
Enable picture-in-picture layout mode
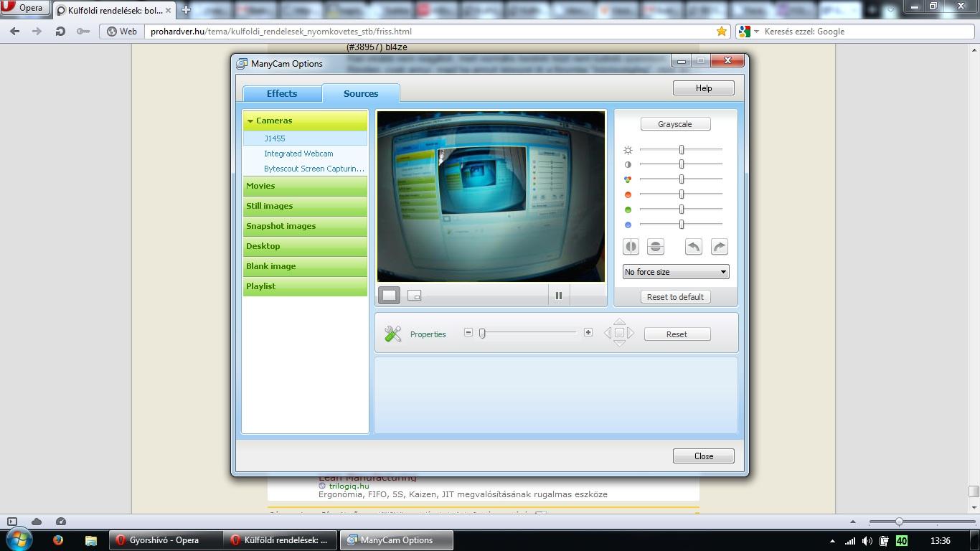coord(414,295)
